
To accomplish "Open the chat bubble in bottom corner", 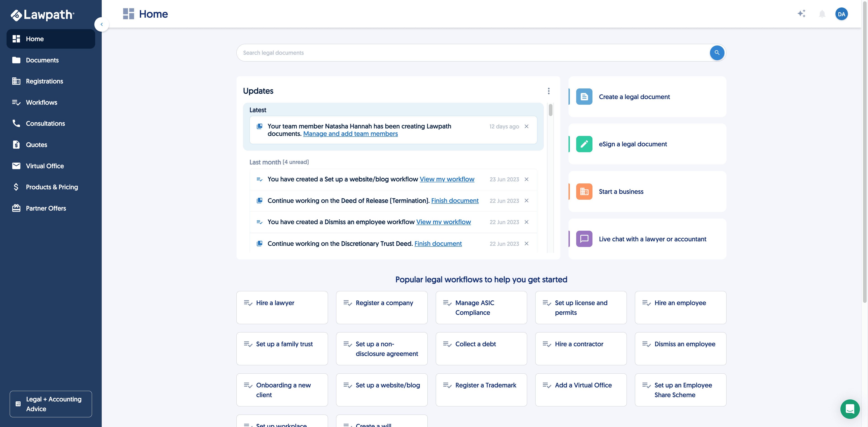I will point(850,409).
